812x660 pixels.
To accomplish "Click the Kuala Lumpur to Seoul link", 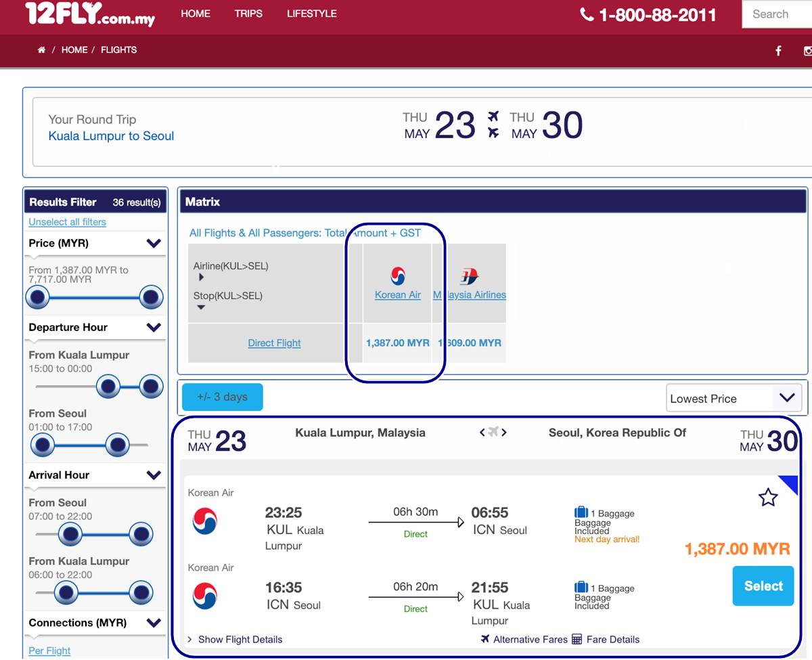I will [111, 136].
